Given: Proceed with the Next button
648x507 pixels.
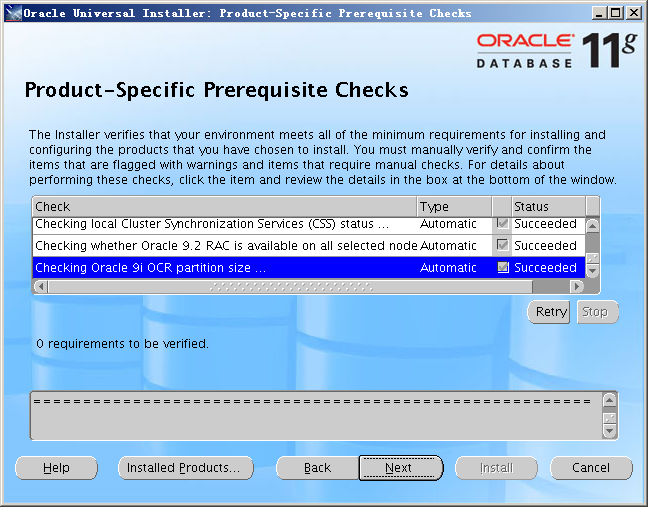Looking at the screenshot, I should click(x=399, y=468).
